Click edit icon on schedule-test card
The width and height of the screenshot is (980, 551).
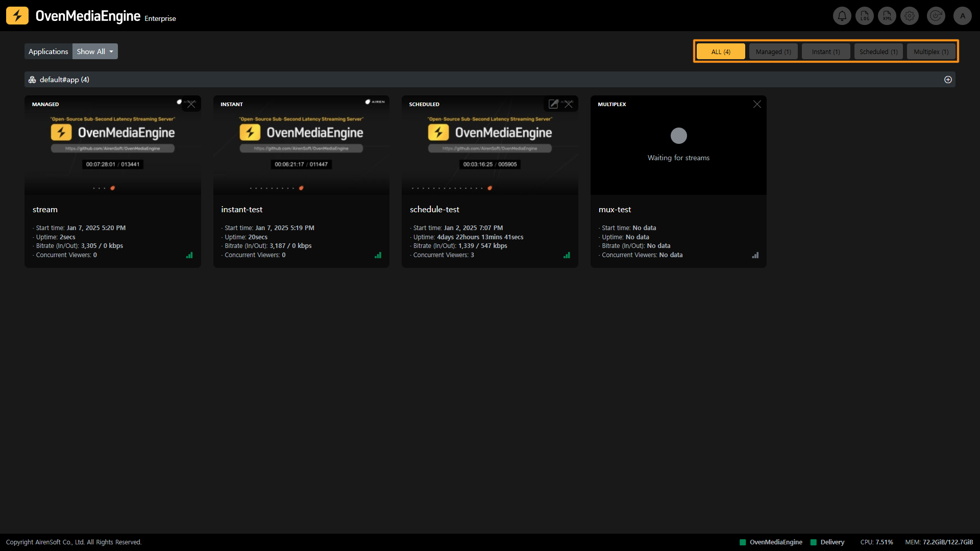[553, 104]
